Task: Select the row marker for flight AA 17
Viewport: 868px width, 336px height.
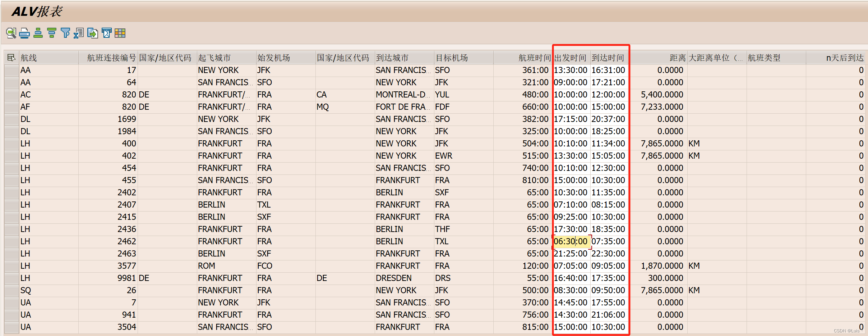Action: point(11,70)
